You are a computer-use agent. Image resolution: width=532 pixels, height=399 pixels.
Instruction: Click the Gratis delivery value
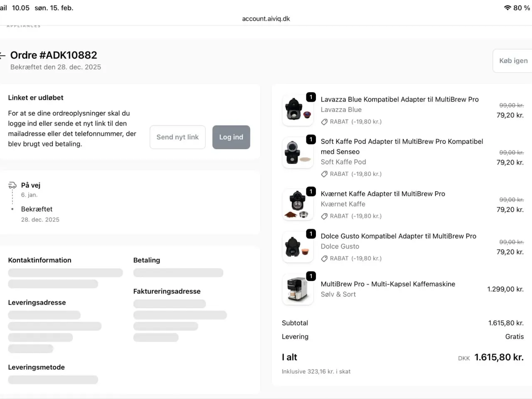[515, 337]
